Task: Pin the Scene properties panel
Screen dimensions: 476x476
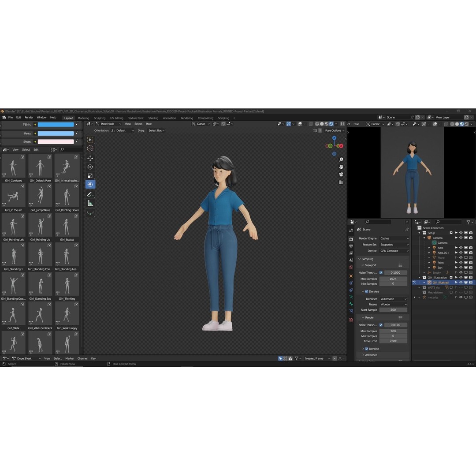Action: (x=406, y=230)
